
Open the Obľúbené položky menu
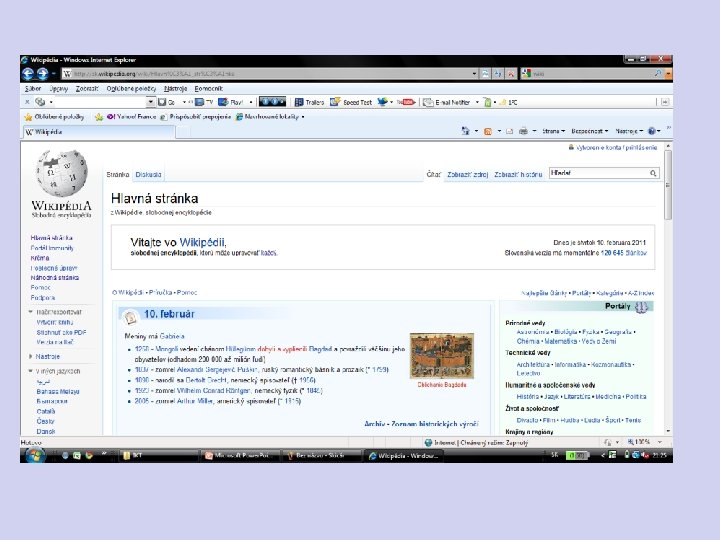pyautogui.click(x=131, y=89)
